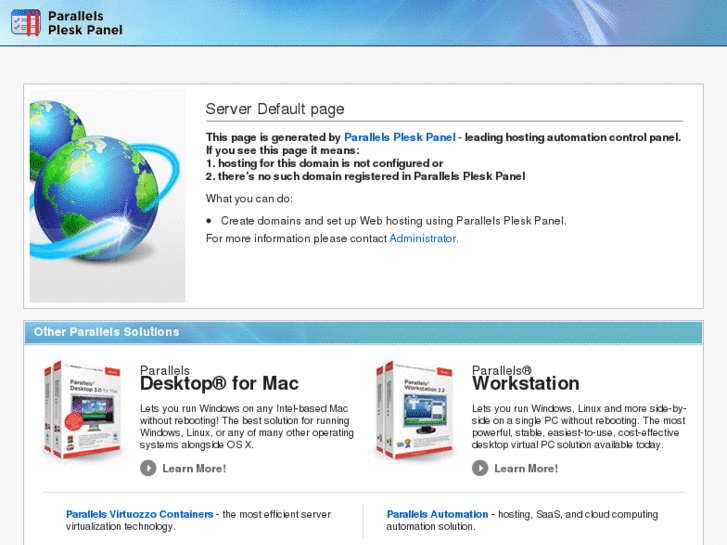Open the Parallels Plesk Panel link in description
The width and height of the screenshot is (727, 545).
[x=400, y=137]
